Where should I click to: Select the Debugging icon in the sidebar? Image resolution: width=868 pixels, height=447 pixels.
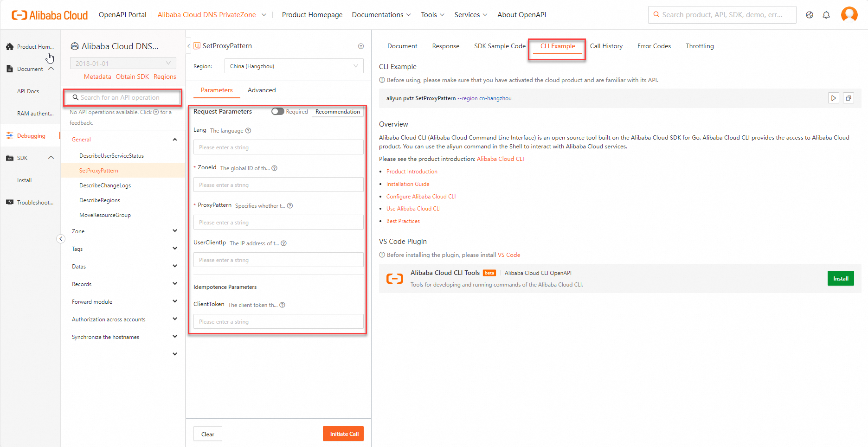tap(9, 135)
